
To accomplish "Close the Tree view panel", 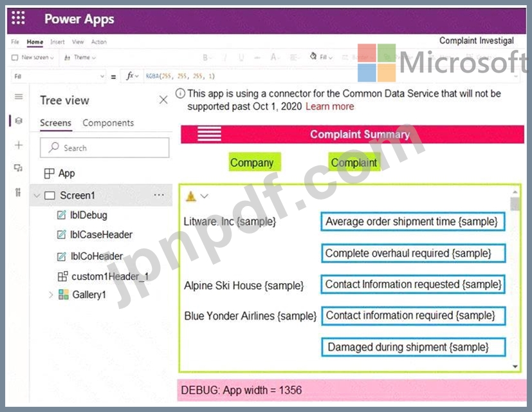I will [x=163, y=100].
